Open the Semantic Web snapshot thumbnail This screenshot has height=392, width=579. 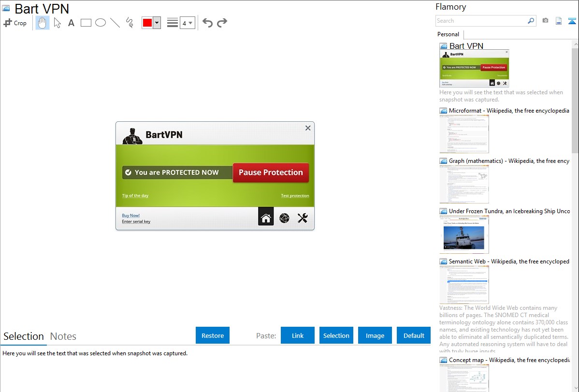(464, 285)
